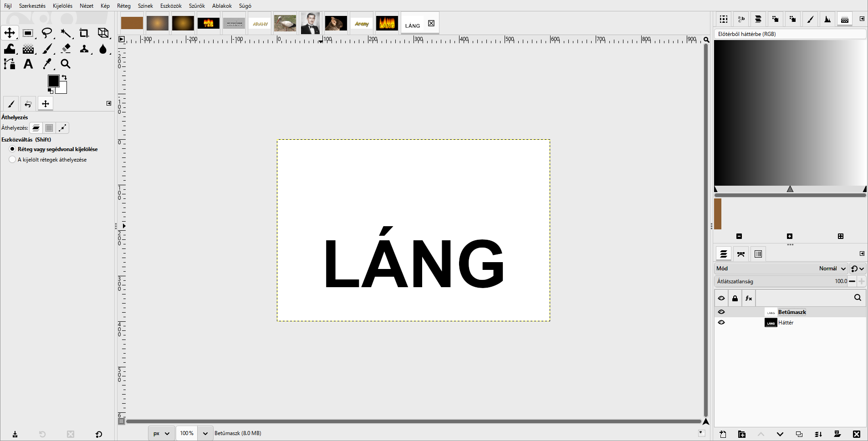Screen dimensions: 868x441
Task: Open the Layers dock configuration menu
Action: (x=862, y=253)
